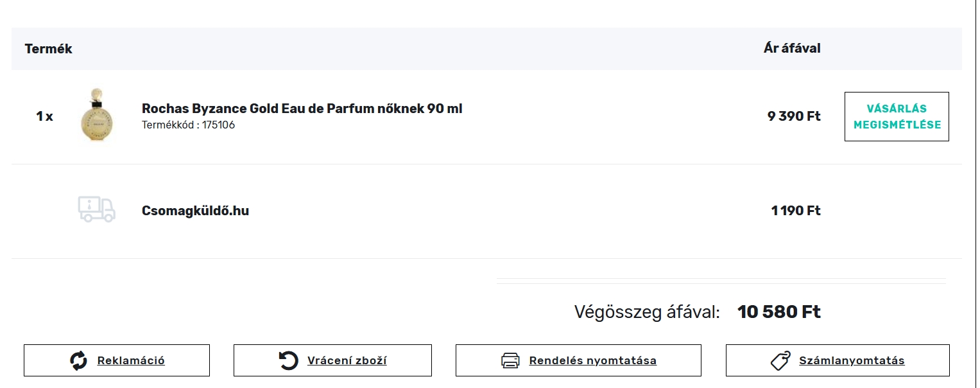Open the Rochas Byzance perfume bottle image
The image size is (980, 388).
point(97,116)
